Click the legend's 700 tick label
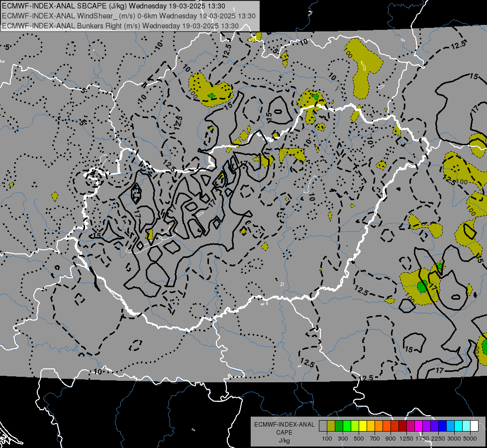The width and height of the screenshot is (487, 448). [x=375, y=439]
